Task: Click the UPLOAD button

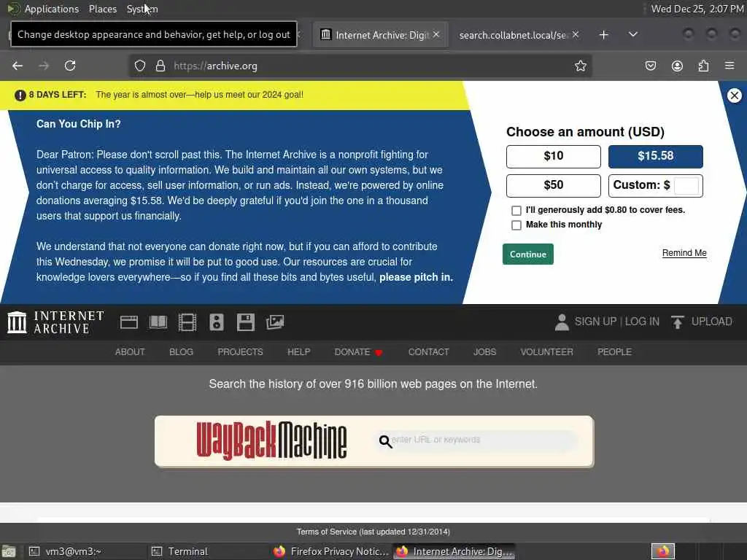Action: point(702,322)
